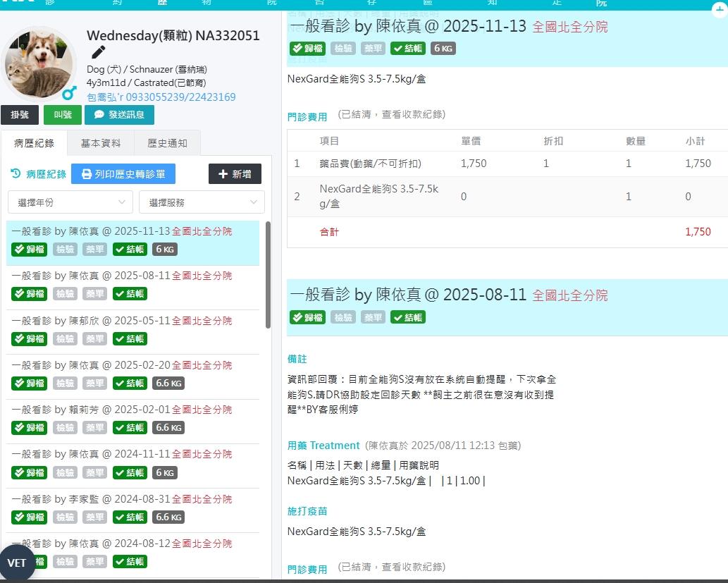The image size is (728, 583).
Task: Toggle 歸檔 checkmark on 2025-11-13 list record
Action: tap(29, 250)
